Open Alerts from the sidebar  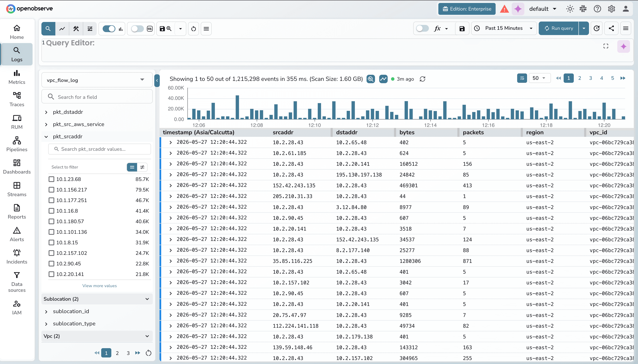[17, 234]
